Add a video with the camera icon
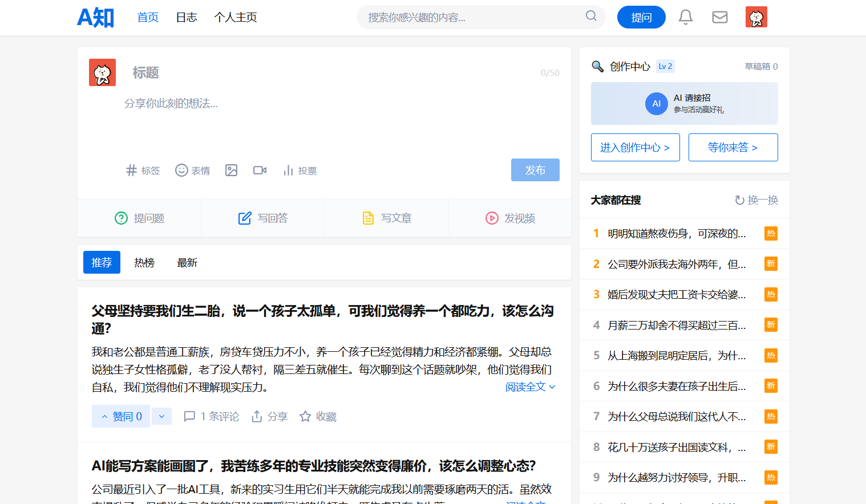 tap(260, 170)
